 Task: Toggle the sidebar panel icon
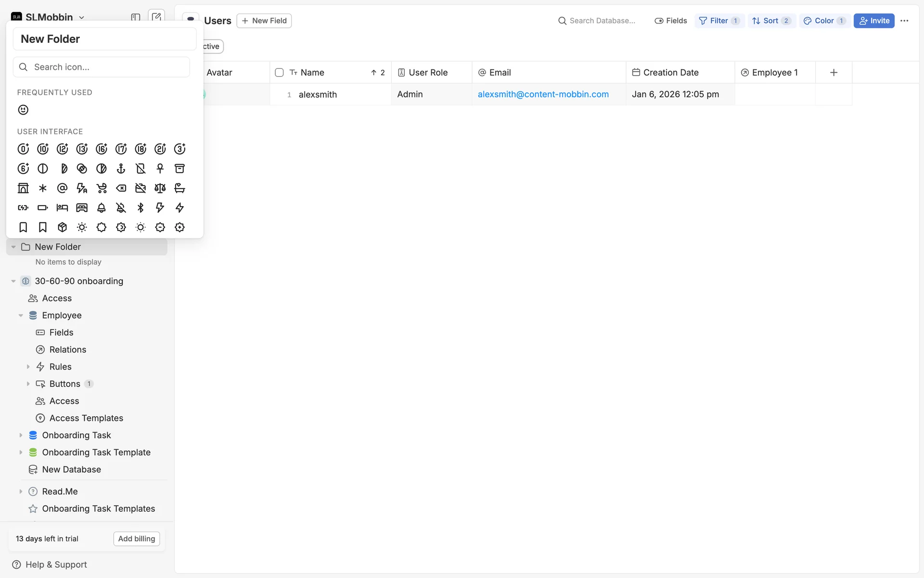pyautogui.click(x=136, y=17)
